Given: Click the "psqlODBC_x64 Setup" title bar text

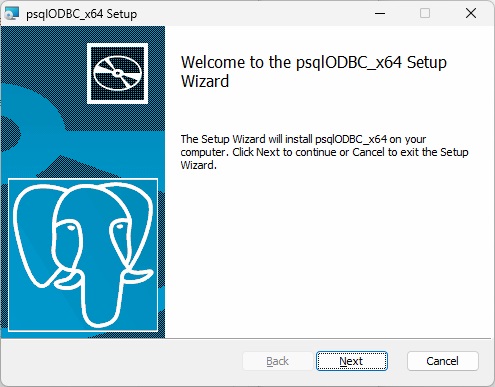Looking at the screenshot, I should [82, 14].
